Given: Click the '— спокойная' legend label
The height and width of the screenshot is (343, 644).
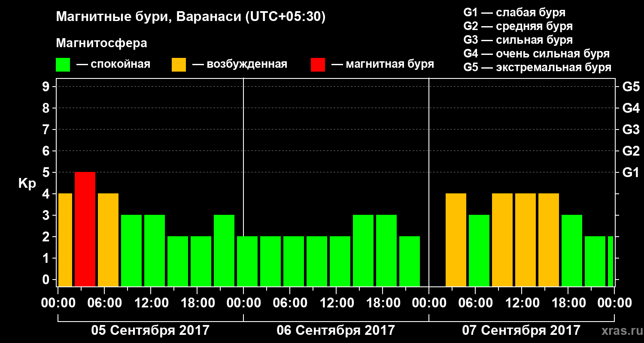Looking at the screenshot, I should click(113, 65).
